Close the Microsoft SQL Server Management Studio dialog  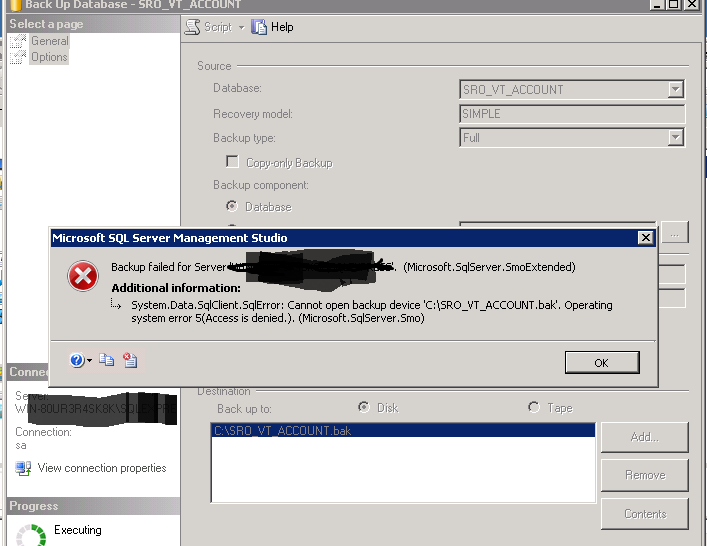coord(646,238)
